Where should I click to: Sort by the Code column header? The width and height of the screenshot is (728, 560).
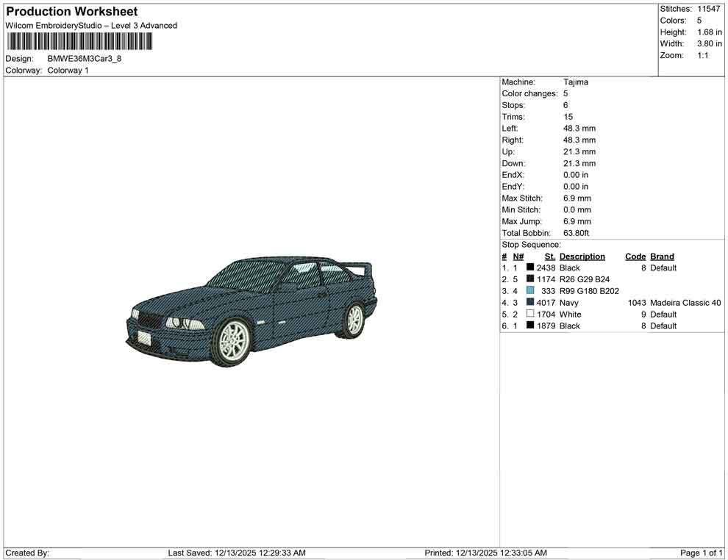point(635,256)
